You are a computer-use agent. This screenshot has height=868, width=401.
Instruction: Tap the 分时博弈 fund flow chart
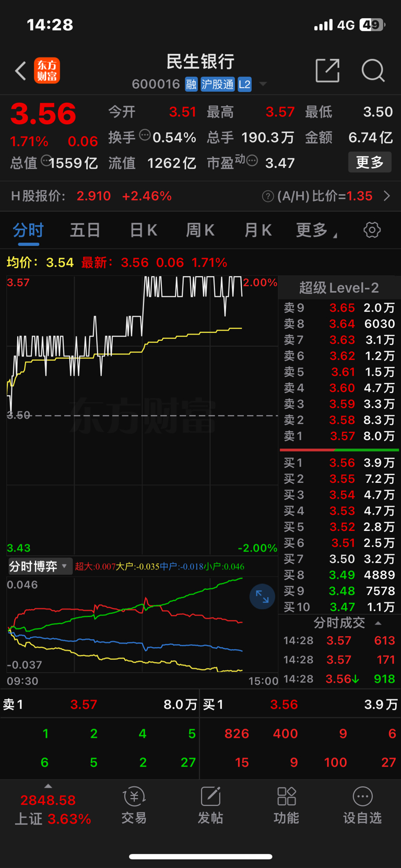[142, 624]
